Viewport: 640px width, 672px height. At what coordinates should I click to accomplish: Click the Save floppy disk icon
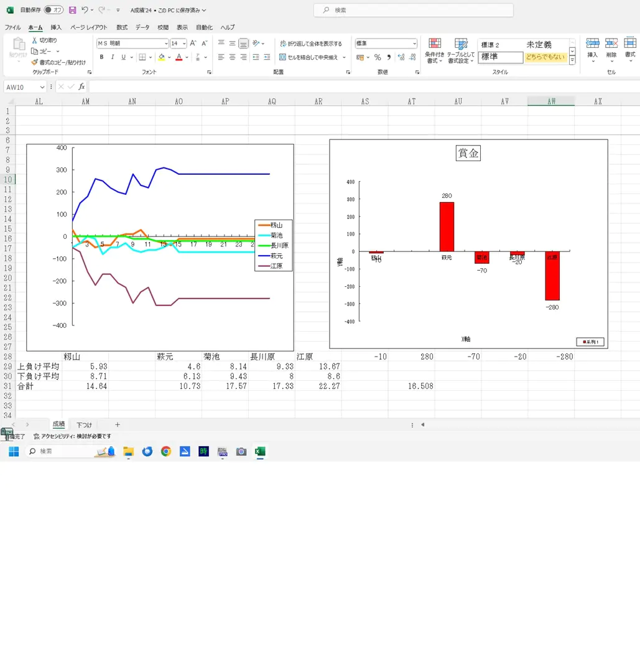pyautogui.click(x=72, y=10)
